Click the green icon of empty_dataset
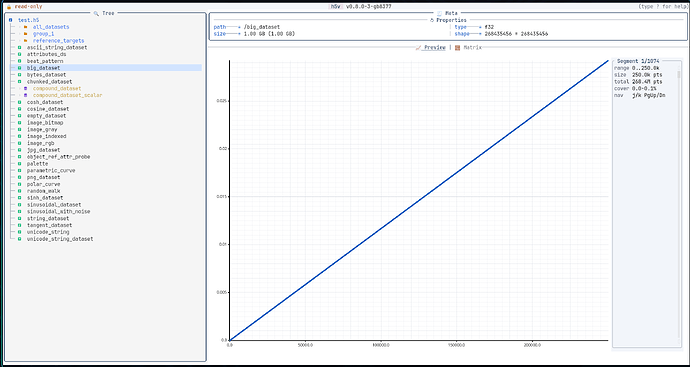690x367 pixels. (x=20, y=116)
